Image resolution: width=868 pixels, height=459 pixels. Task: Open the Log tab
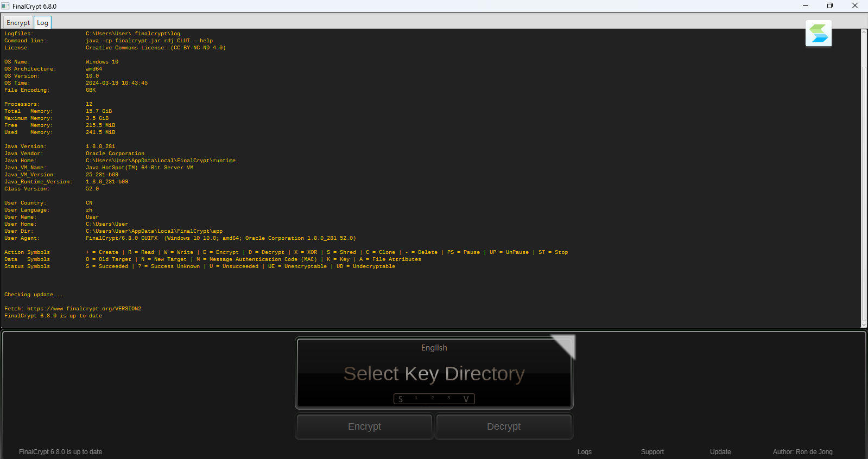(x=42, y=22)
